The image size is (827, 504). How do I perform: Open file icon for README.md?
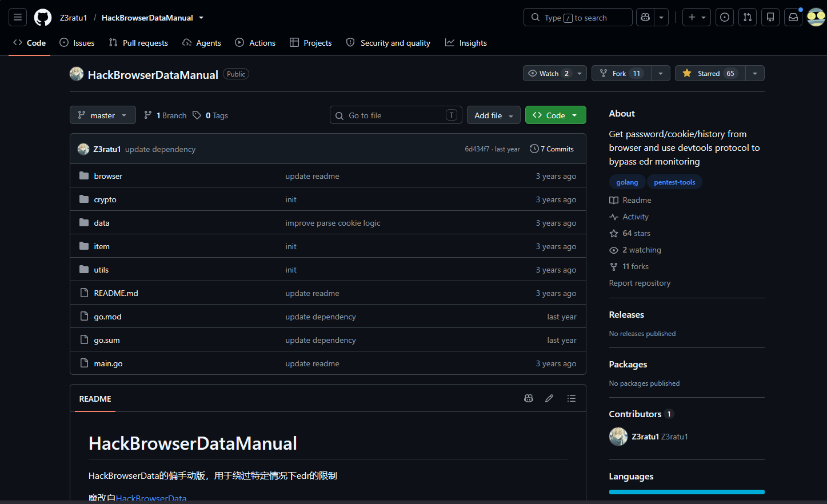pos(84,293)
